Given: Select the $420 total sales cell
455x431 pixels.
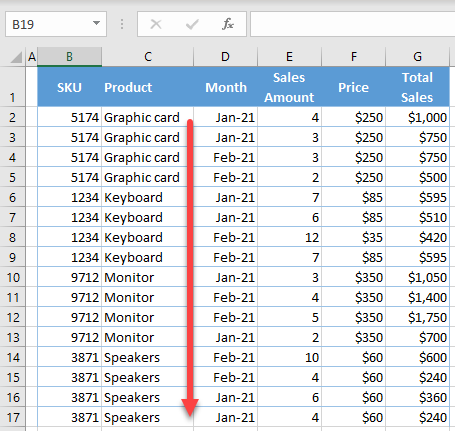Looking at the screenshot, I should pyautogui.click(x=417, y=237).
